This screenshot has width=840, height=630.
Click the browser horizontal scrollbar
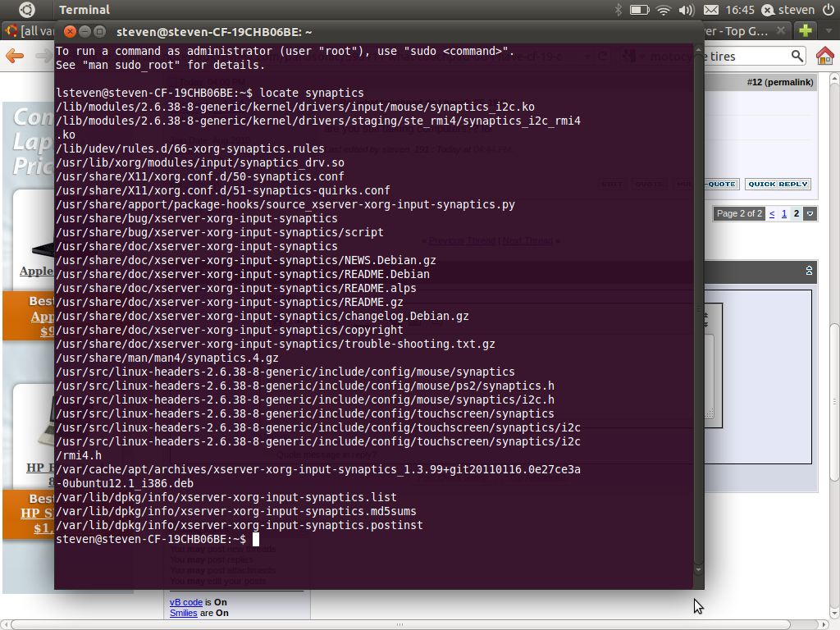pyautogui.click(x=400, y=624)
